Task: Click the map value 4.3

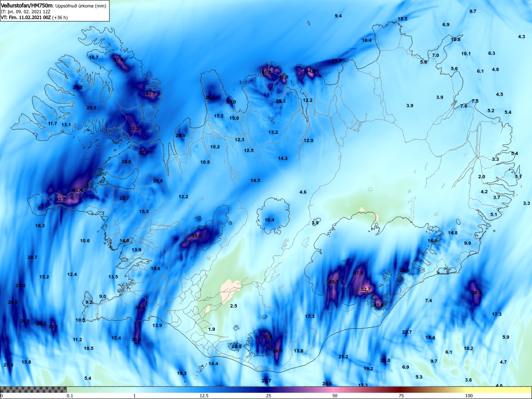Action: [522, 37]
